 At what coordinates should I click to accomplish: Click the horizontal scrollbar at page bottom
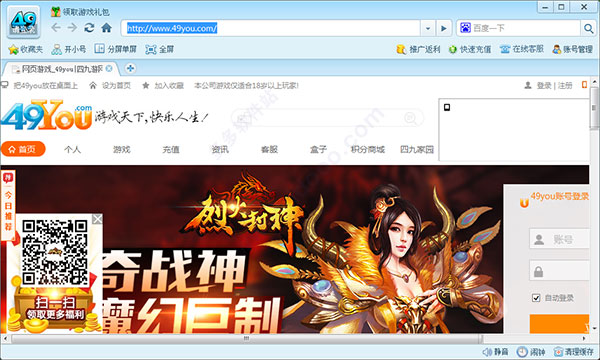click(245, 339)
